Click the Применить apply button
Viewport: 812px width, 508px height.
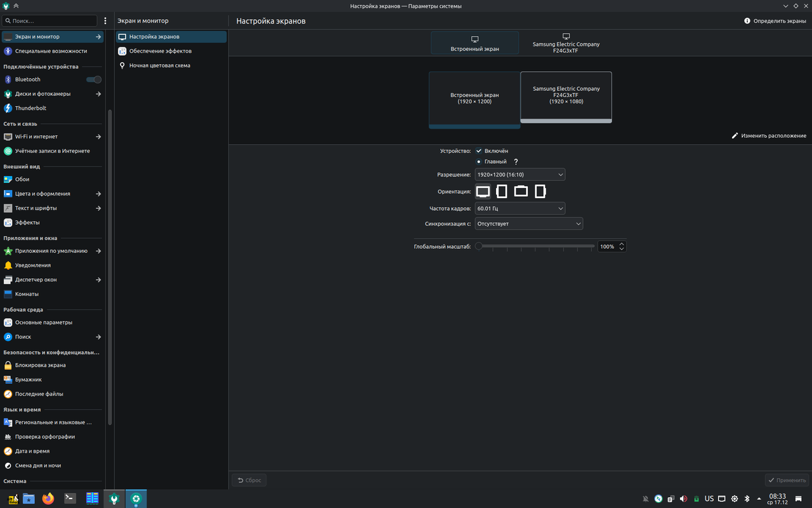pos(787,480)
